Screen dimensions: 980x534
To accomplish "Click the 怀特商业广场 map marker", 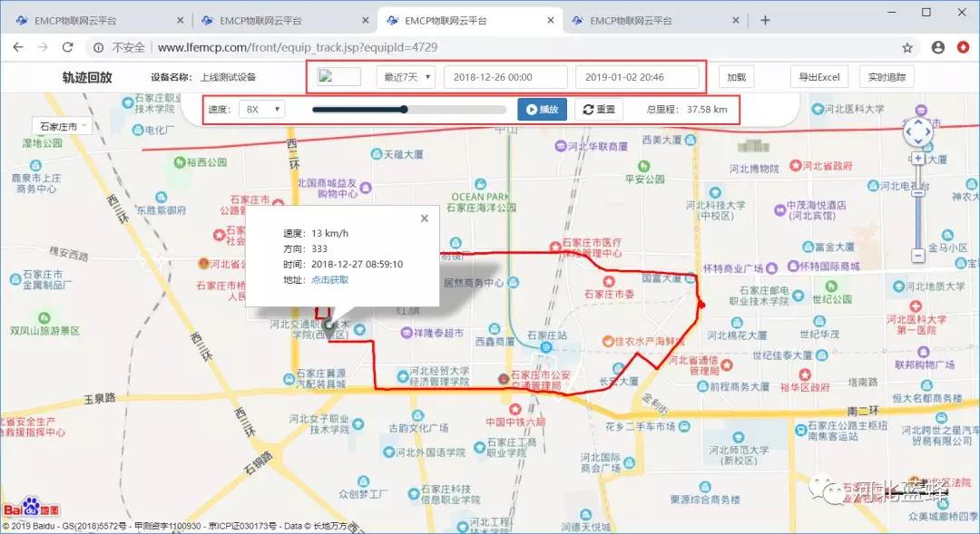I will click(x=771, y=268).
